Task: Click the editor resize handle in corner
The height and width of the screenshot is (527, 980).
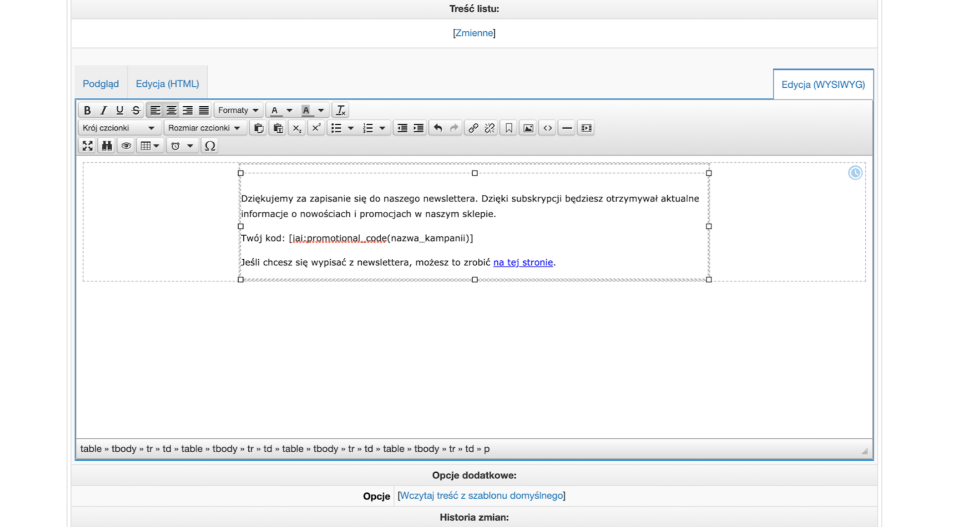Action: click(x=864, y=451)
